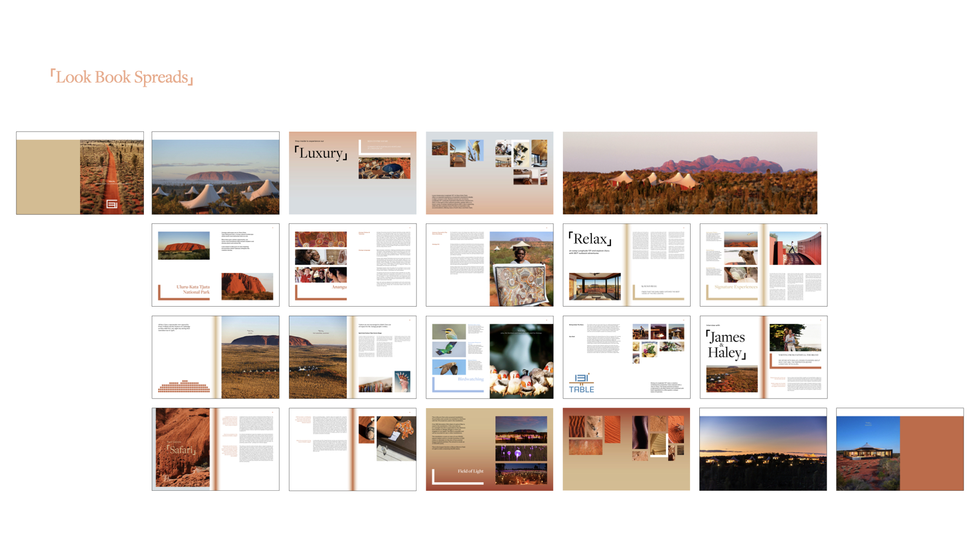Select the wide Kata Tjuta panorama spread
The height and width of the screenshot is (551, 980).
tap(690, 173)
